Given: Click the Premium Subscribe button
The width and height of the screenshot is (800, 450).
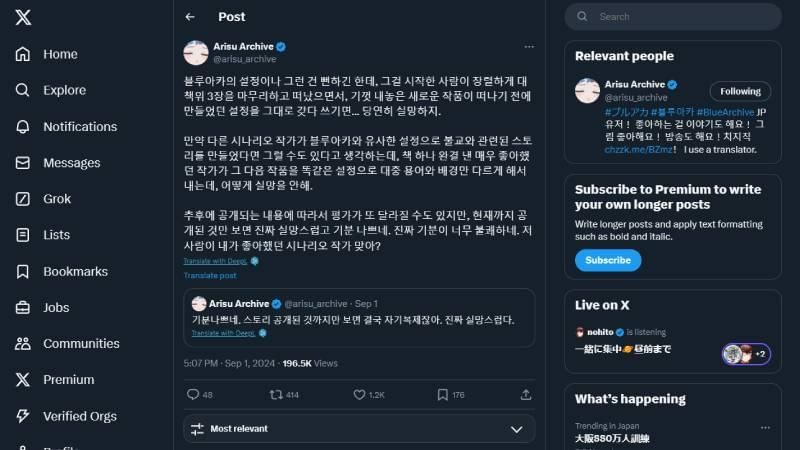Looking at the screenshot, I should coord(607,260).
